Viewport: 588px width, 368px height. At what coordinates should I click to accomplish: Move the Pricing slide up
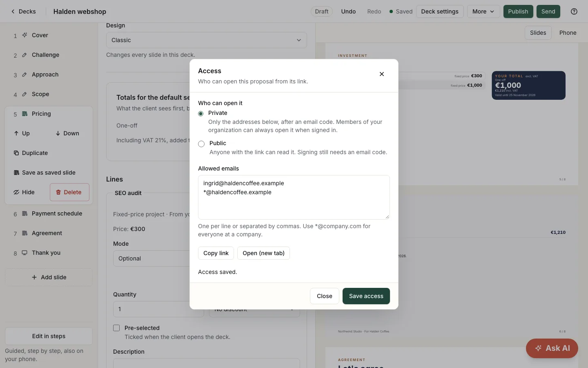(x=22, y=133)
